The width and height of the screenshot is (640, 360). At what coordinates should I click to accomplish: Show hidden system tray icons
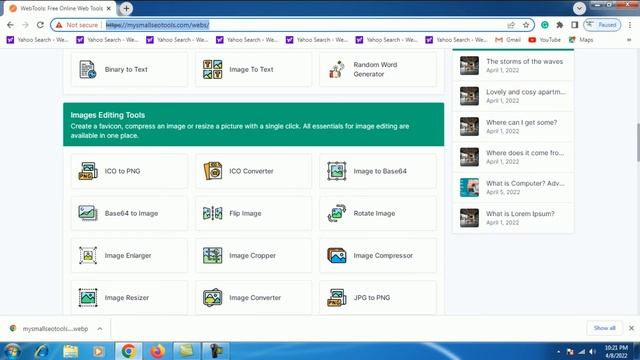click(558, 351)
